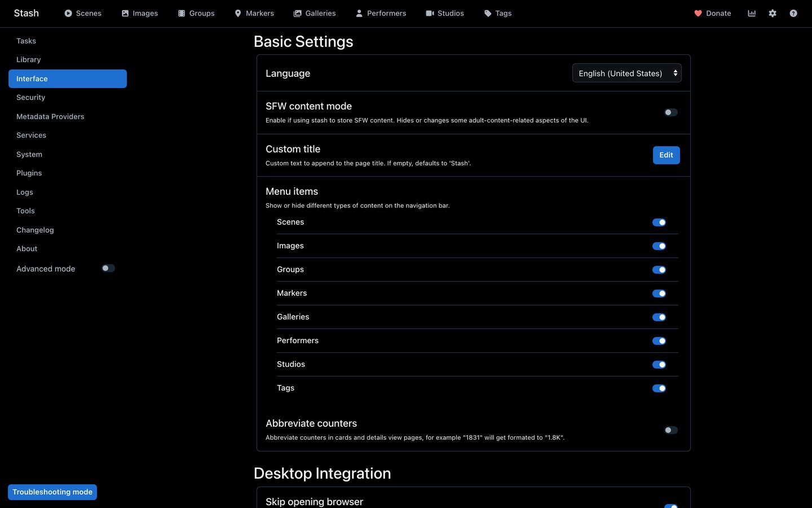The image size is (812, 508).
Task: Open the settings gear icon
Action: pyautogui.click(x=773, y=14)
